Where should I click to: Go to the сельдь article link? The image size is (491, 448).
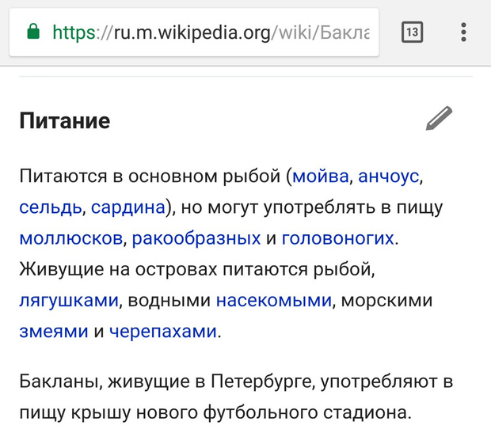pos(50,207)
